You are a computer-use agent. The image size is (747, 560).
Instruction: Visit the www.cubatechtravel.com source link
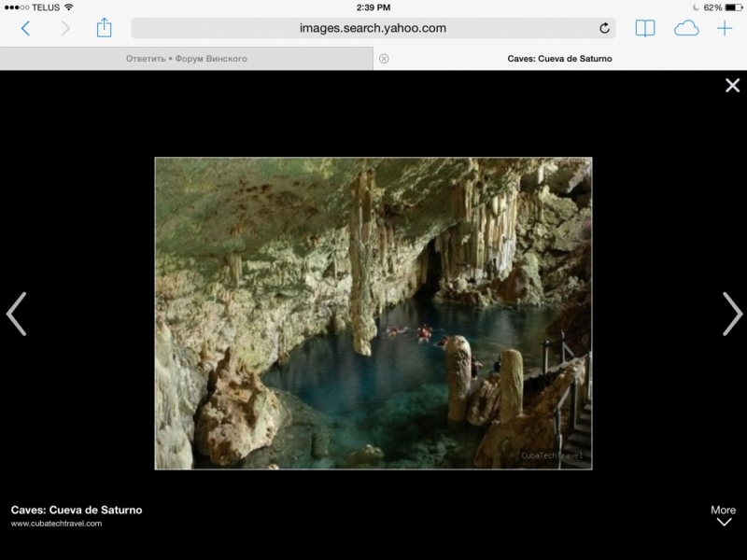pyautogui.click(x=56, y=524)
